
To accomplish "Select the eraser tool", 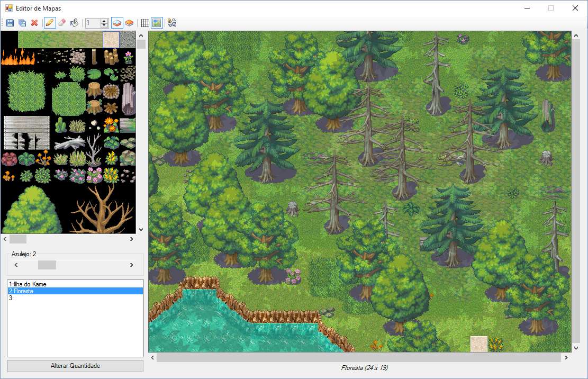I will click(x=62, y=23).
